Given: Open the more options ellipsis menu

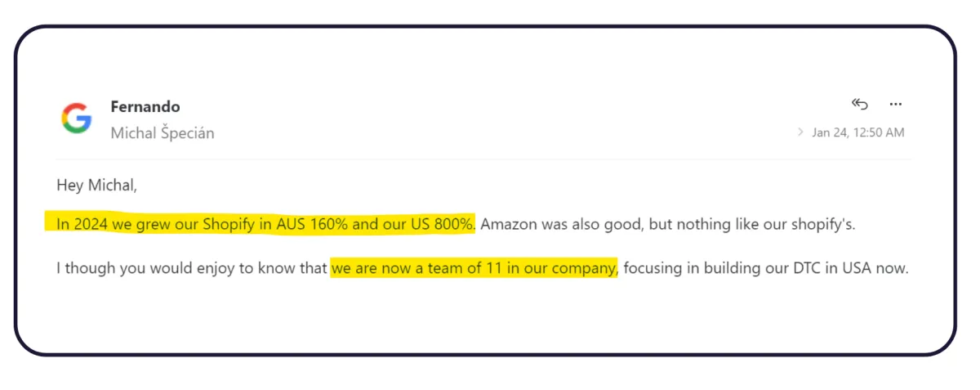Looking at the screenshot, I should 896,105.
